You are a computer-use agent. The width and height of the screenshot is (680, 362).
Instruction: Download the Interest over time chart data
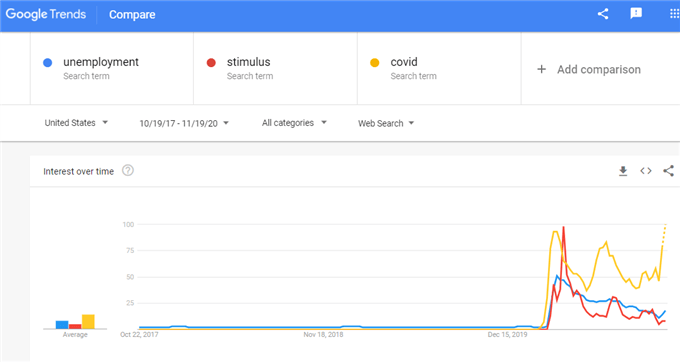[623, 171]
